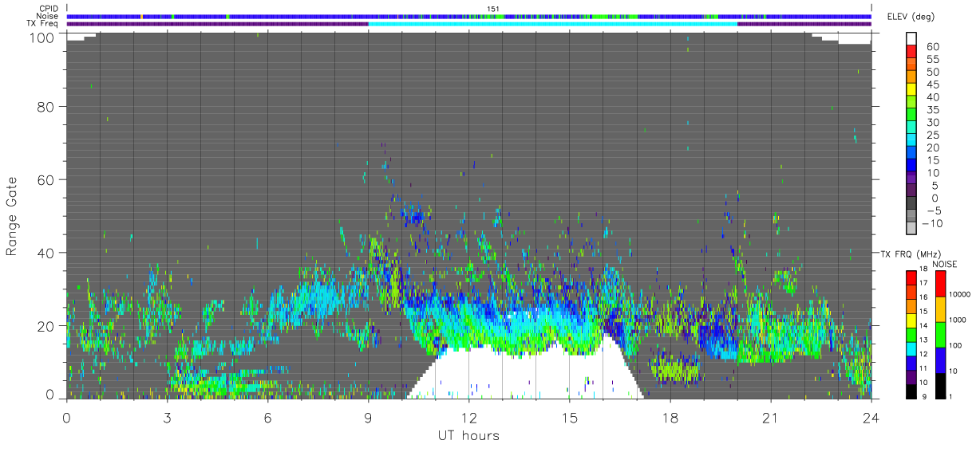
Task: Click the 'Noise' row label at top left
Action: pos(48,16)
